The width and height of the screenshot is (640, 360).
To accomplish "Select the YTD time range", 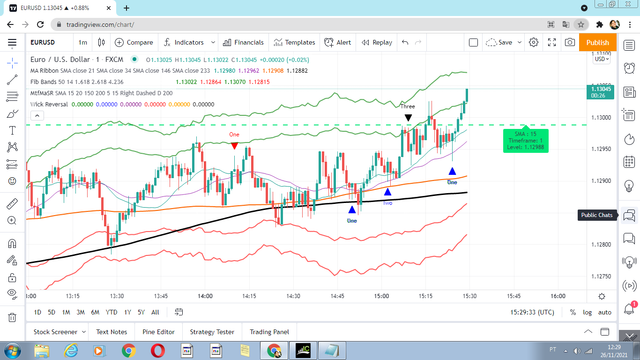I will click(111, 312).
